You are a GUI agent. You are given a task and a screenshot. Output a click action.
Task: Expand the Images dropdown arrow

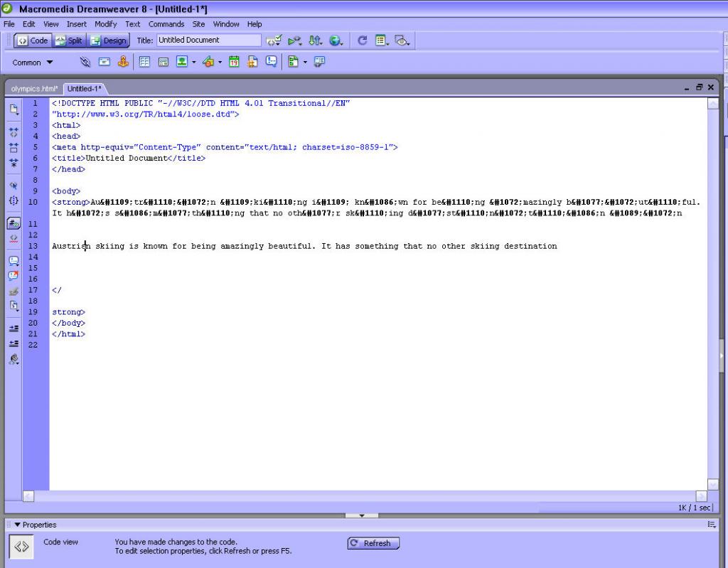pos(193,62)
